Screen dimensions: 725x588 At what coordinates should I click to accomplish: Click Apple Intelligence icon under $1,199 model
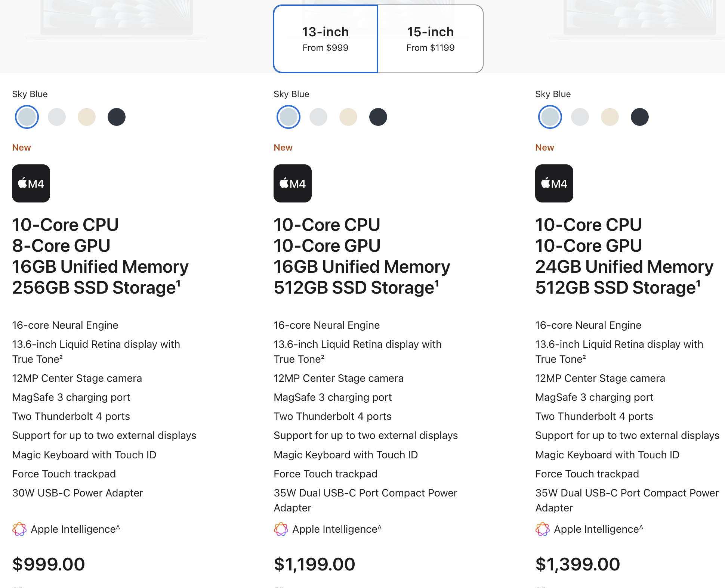(281, 529)
